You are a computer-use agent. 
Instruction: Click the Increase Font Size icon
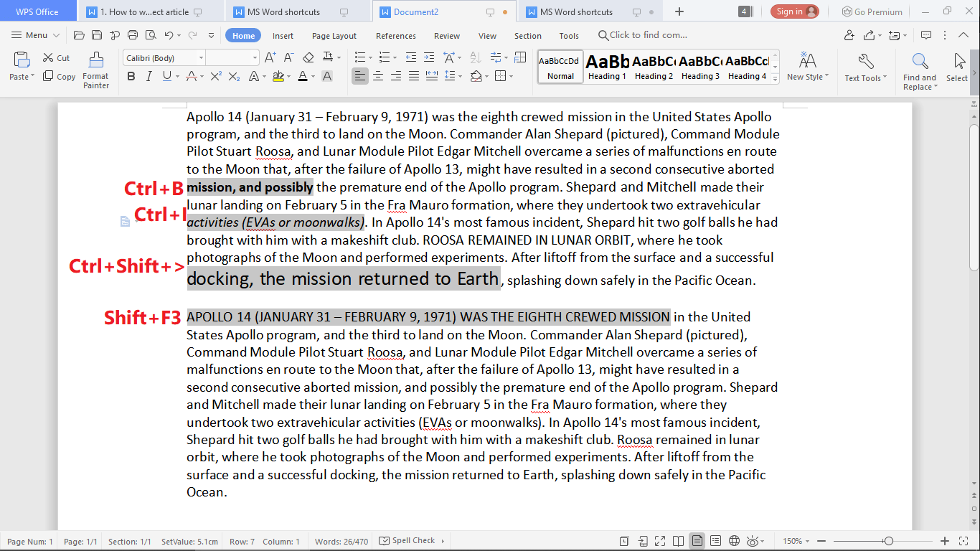270,57
